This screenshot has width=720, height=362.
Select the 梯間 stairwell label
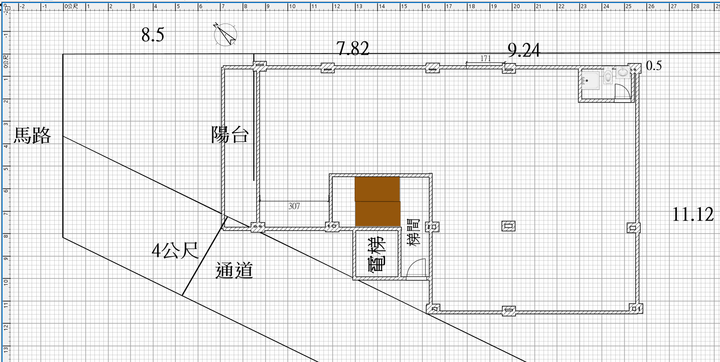tap(413, 232)
